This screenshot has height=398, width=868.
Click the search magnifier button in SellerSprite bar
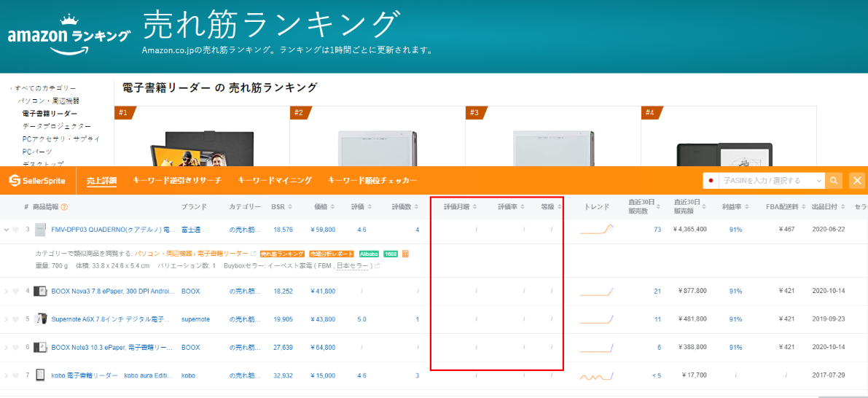834,181
